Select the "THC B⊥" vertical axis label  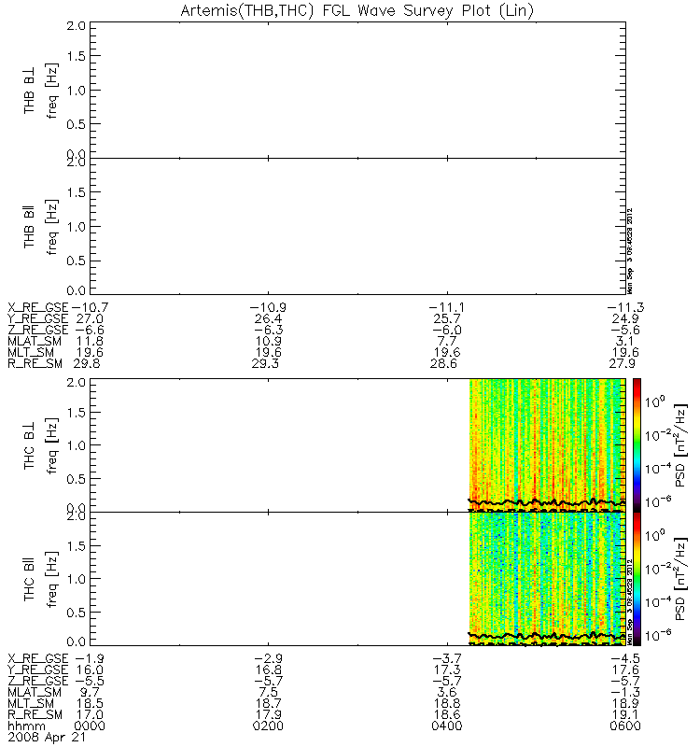click(29, 445)
